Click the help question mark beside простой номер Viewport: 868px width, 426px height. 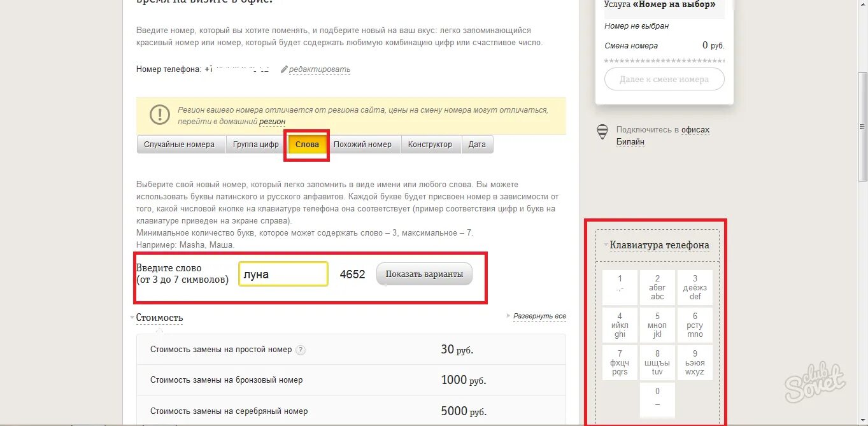(301, 350)
